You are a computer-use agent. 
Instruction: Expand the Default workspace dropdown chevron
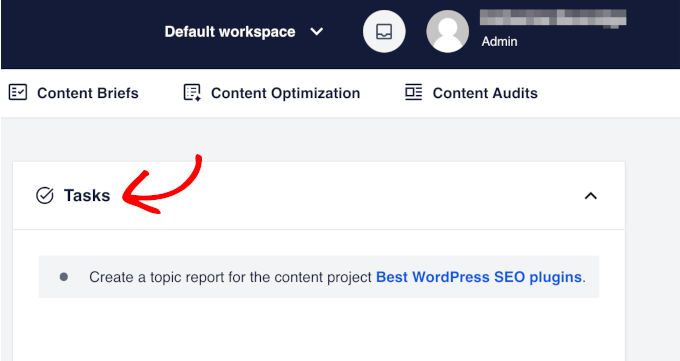pyautogui.click(x=317, y=32)
